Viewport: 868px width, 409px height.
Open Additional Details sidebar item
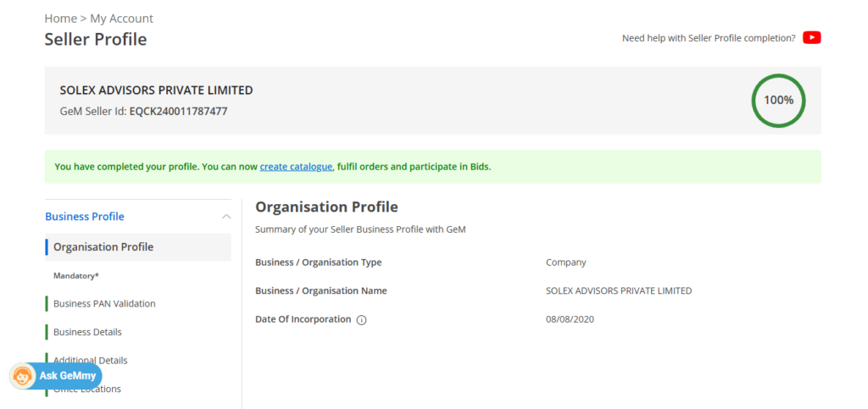tap(90, 361)
